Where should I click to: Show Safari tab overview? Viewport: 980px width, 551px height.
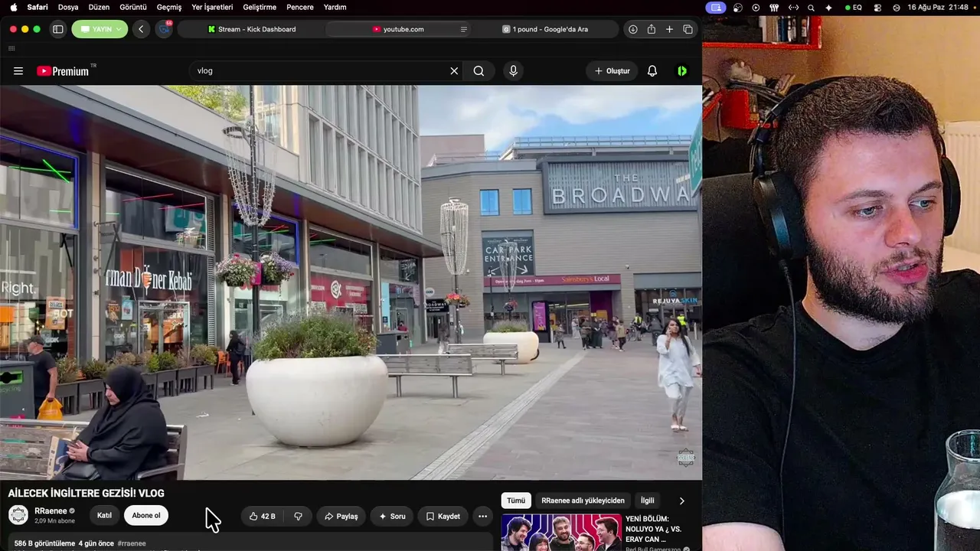688,29
